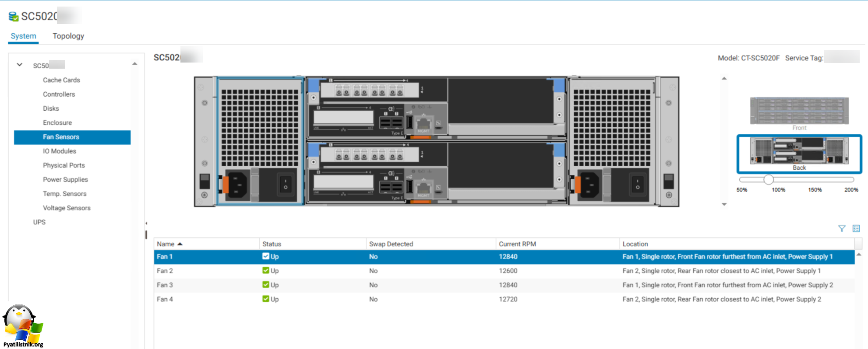
Task: Select Disks in the tree
Action: pos(51,108)
